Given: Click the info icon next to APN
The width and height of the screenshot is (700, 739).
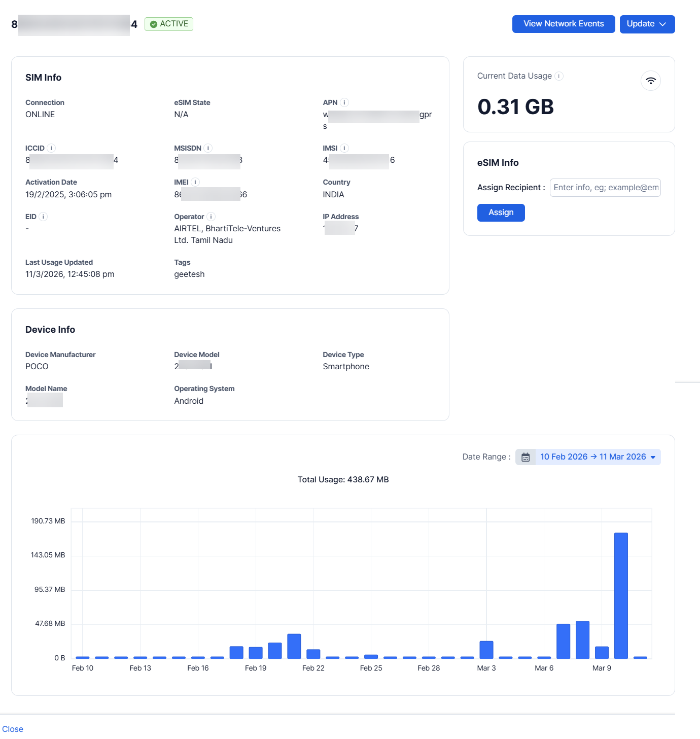Looking at the screenshot, I should click(x=344, y=102).
